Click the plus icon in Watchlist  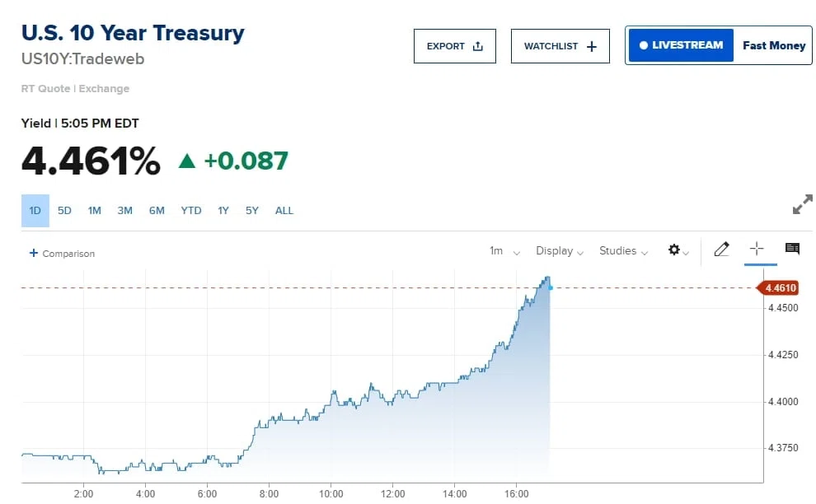(592, 47)
